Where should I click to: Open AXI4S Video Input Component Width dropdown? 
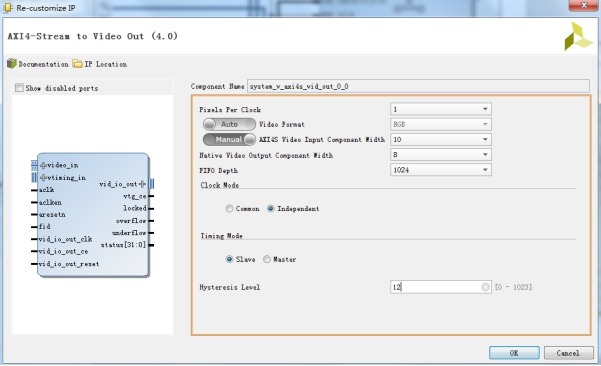point(441,140)
